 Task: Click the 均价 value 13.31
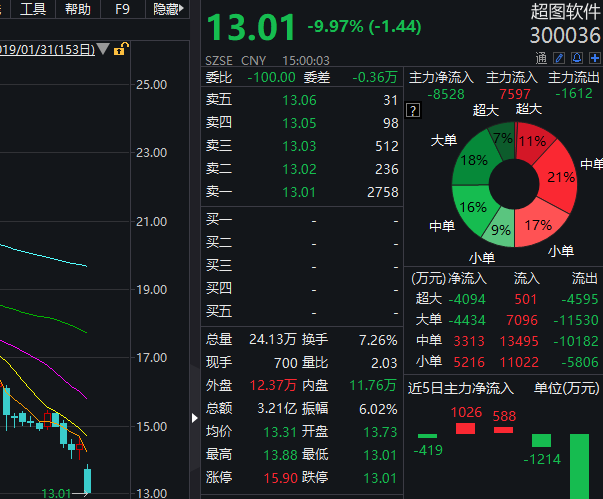280,432
